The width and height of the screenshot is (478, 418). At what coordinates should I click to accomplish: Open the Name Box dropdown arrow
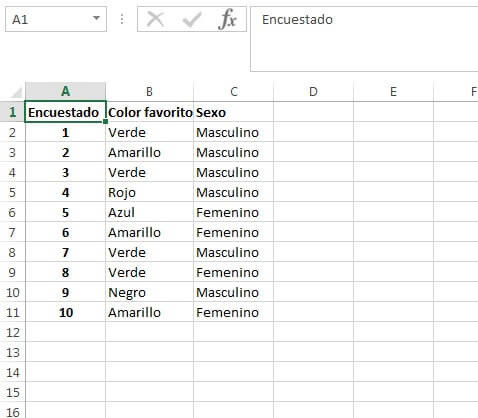97,18
